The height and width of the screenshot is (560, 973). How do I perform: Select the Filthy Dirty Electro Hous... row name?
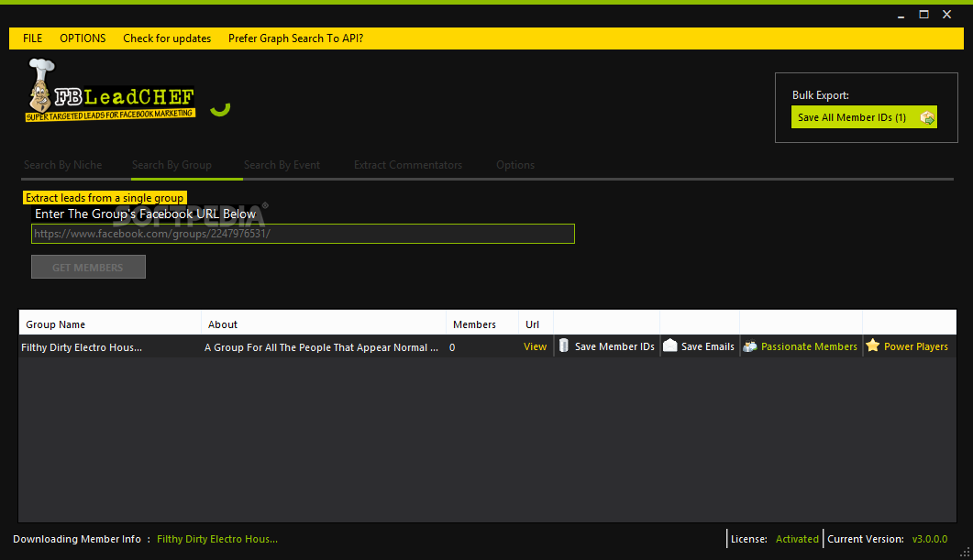pyautogui.click(x=82, y=347)
